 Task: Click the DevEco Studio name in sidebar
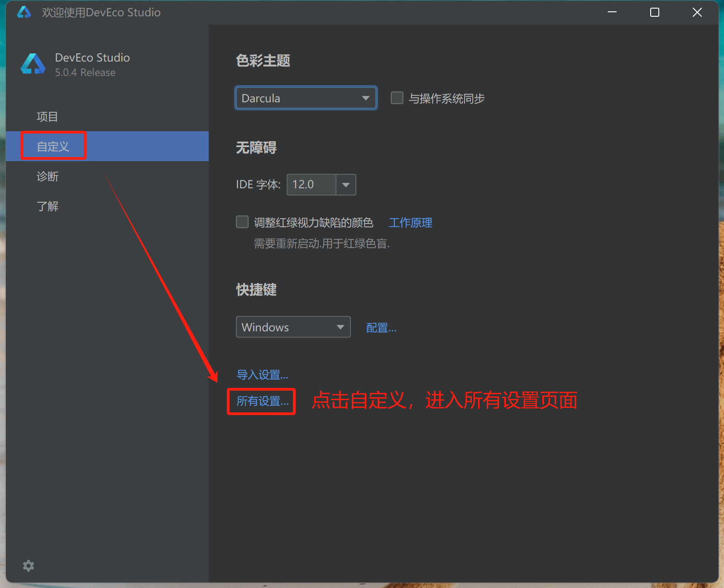92,57
